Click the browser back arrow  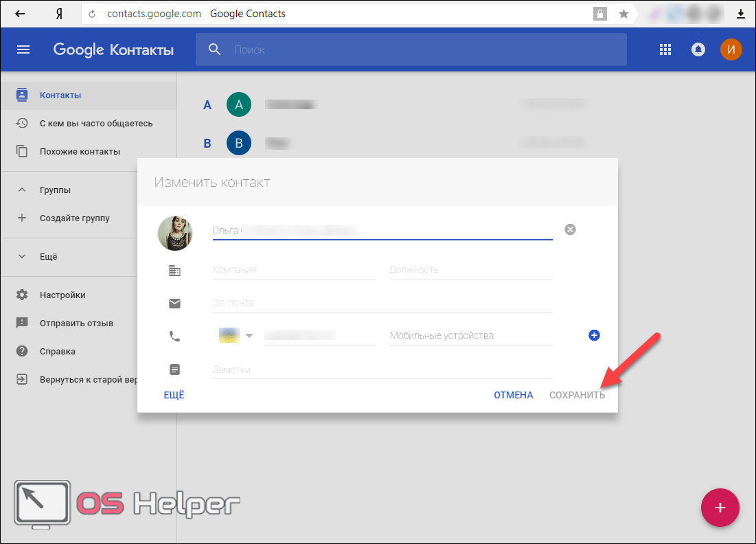tap(21, 14)
